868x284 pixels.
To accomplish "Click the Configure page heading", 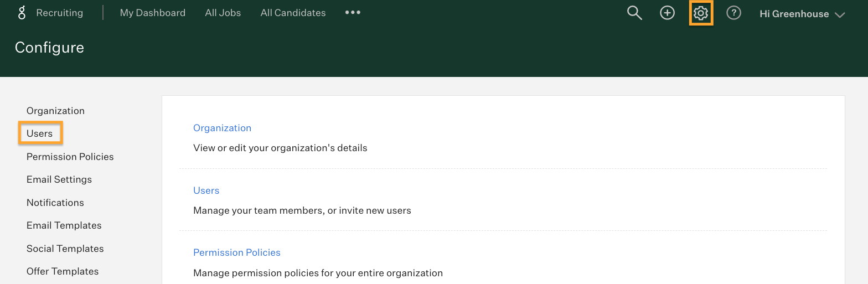I will coord(49,48).
